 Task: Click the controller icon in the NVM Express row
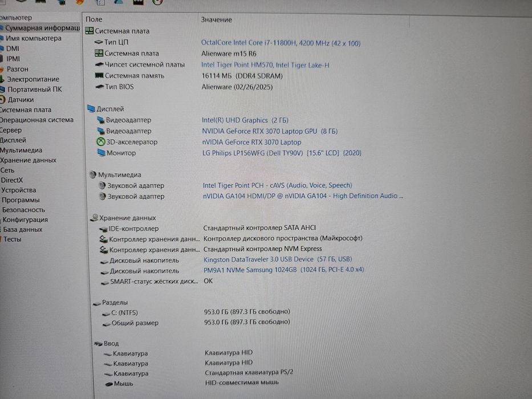pyautogui.click(x=104, y=250)
